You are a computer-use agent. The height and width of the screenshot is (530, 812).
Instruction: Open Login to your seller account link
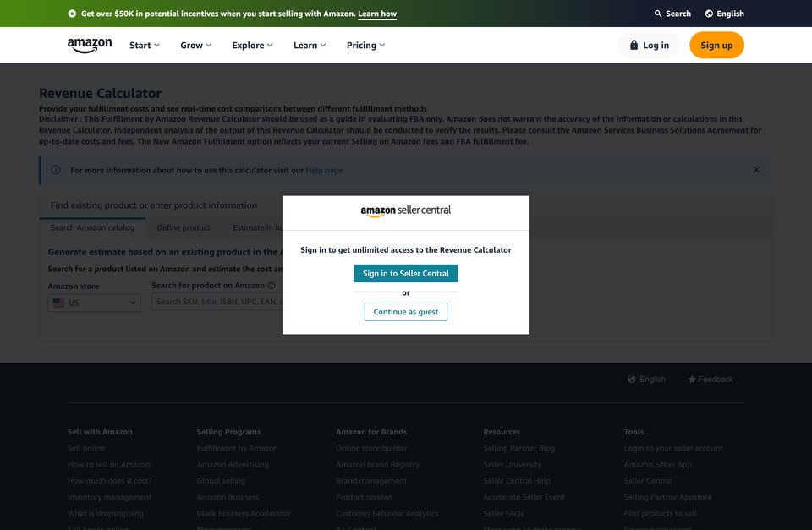pos(673,448)
